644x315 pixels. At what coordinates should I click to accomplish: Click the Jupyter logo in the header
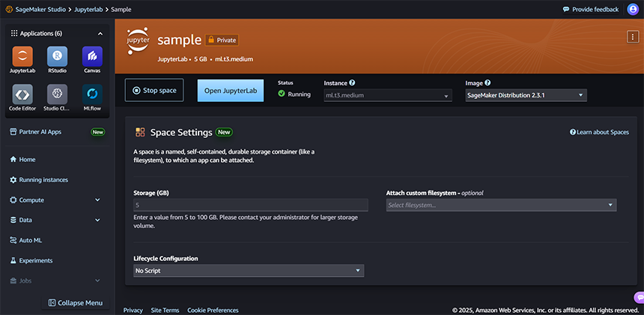tap(138, 40)
